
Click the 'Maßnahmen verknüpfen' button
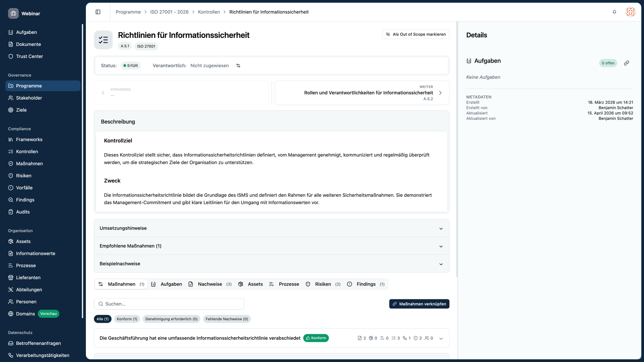[x=419, y=304]
